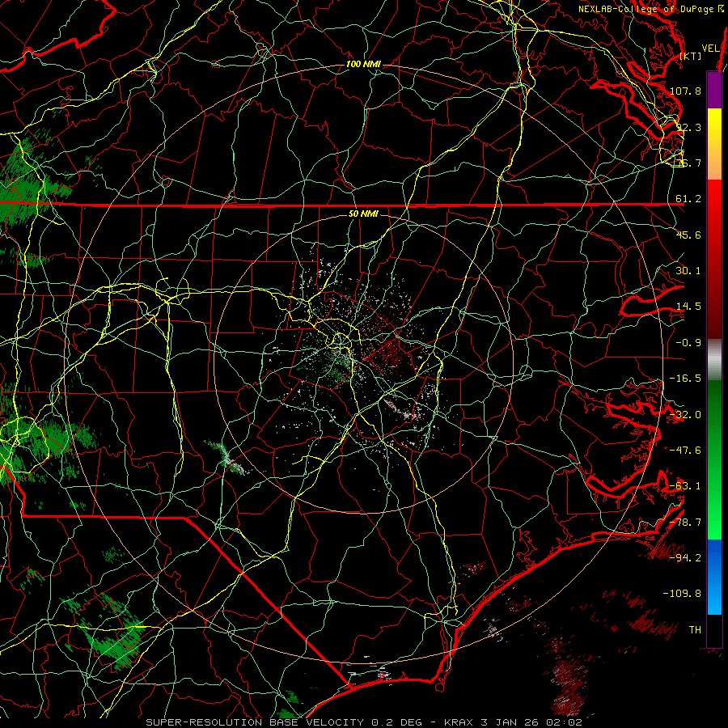Click the -47.6 value on velocity scale
The width and height of the screenshot is (728, 728).
point(685,451)
